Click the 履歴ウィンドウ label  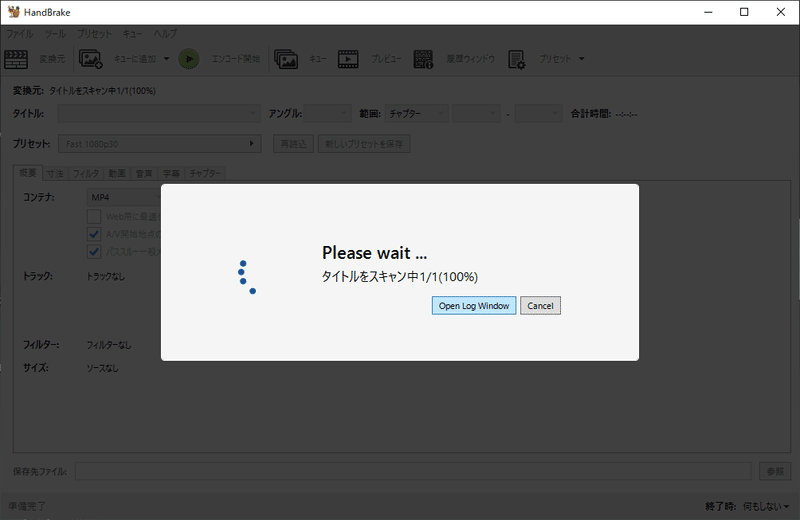point(470,59)
